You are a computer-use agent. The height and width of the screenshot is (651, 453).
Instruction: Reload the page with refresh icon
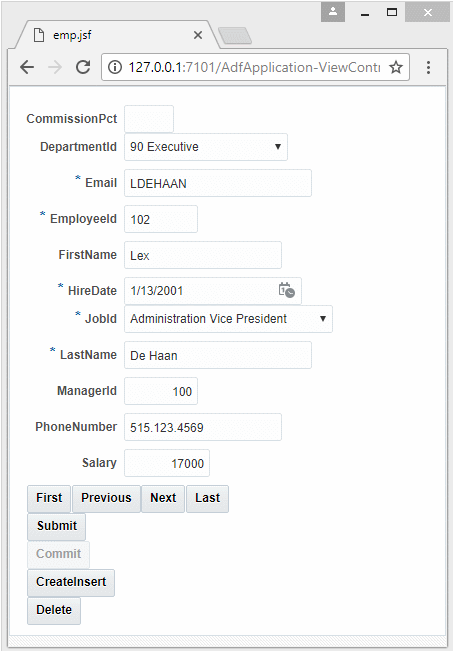[83, 67]
